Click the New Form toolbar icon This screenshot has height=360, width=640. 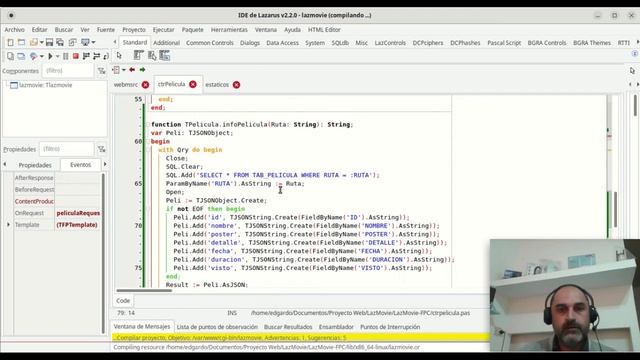point(21,42)
